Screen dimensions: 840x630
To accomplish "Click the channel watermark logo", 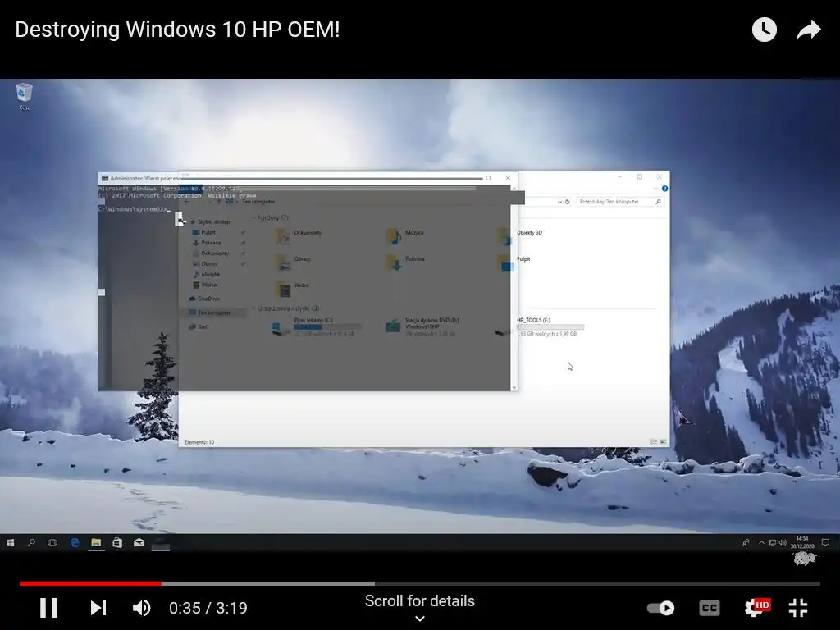I will pyautogui.click(x=805, y=558).
